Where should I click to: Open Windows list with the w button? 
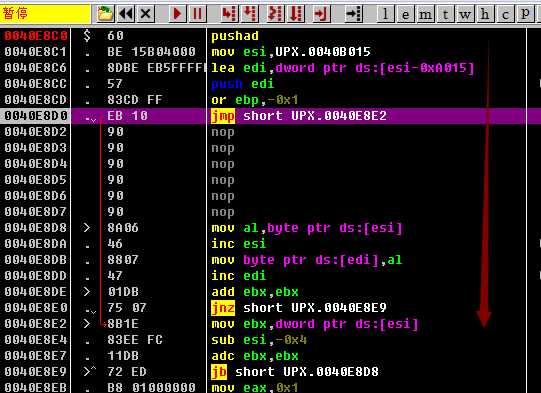click(465, 14)
